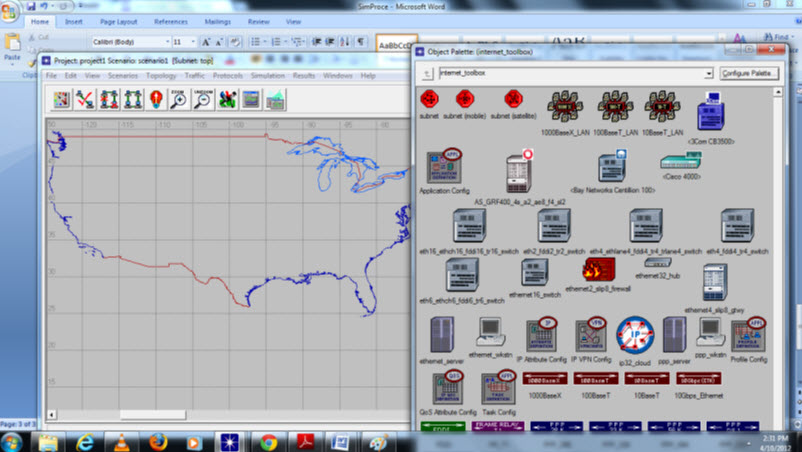Select the Cisco 4000 device icon
This screenshot has width=802, height=452.
pos(680,161)
